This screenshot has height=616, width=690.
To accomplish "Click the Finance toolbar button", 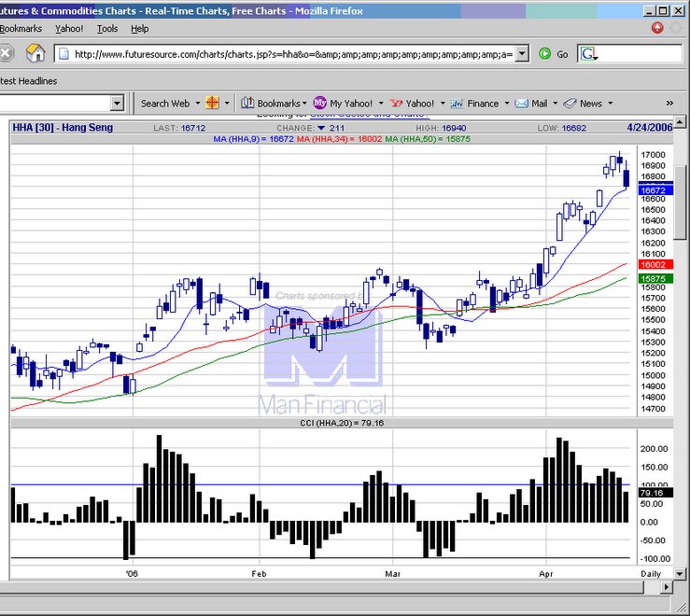I will (483, 104).
